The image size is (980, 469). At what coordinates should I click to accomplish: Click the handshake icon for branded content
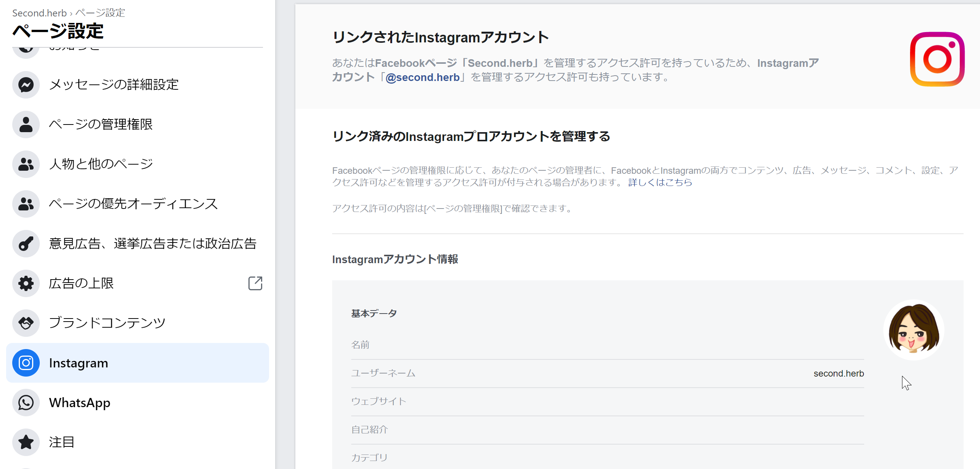pyautogui.click(x=26, y=323)
